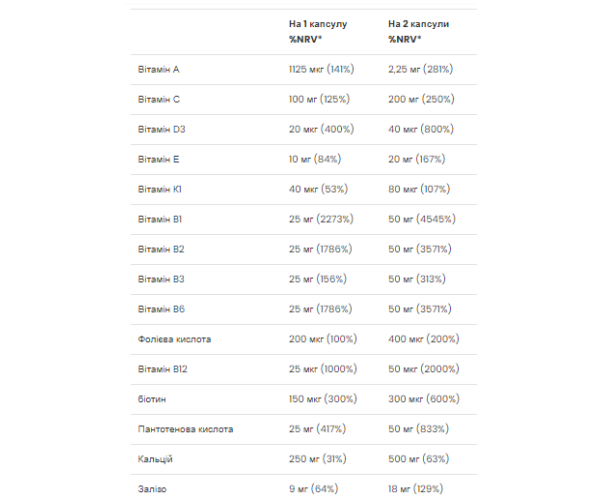Click the "Пантотенова кислота" row label
This screenshot has height=500, width=600.
(185, 429)
